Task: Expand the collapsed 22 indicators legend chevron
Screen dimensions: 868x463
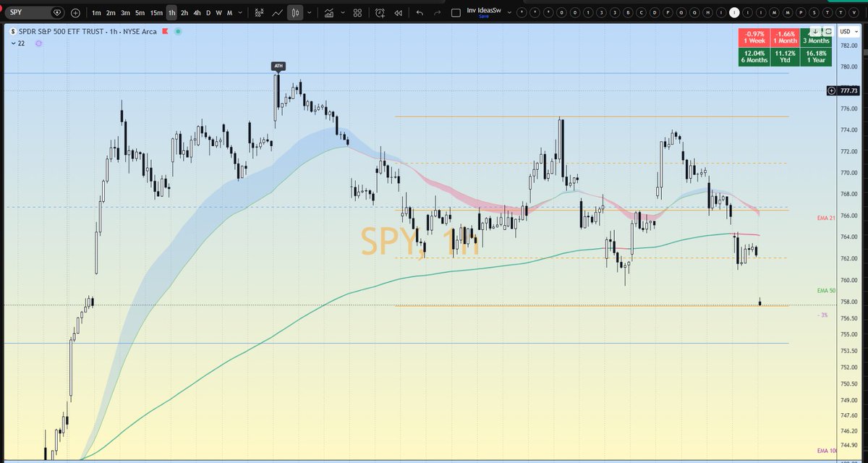Action: 13,43
